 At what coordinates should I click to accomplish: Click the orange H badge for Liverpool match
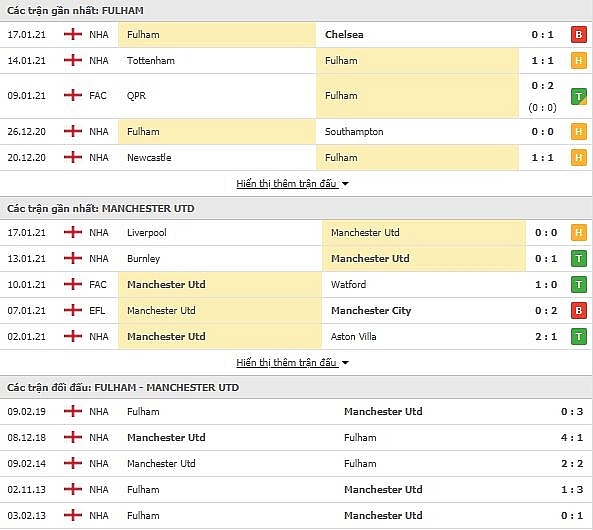pos(579,233)
